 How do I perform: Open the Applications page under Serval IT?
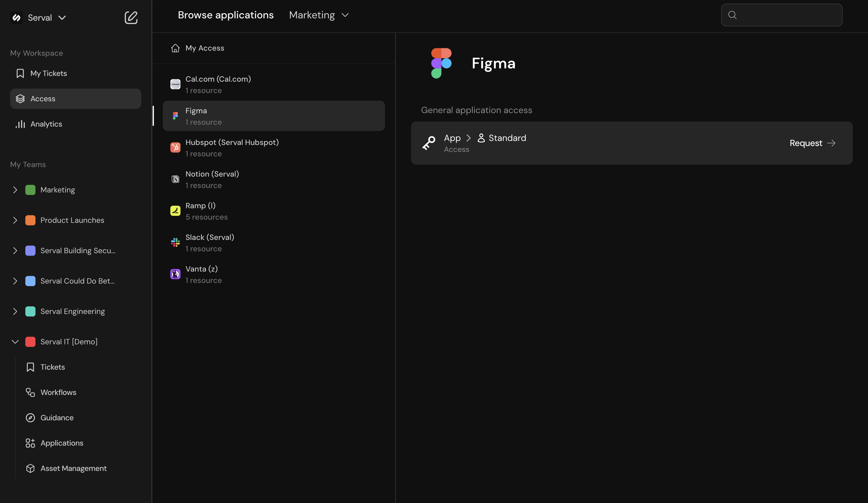pos(61,443)
